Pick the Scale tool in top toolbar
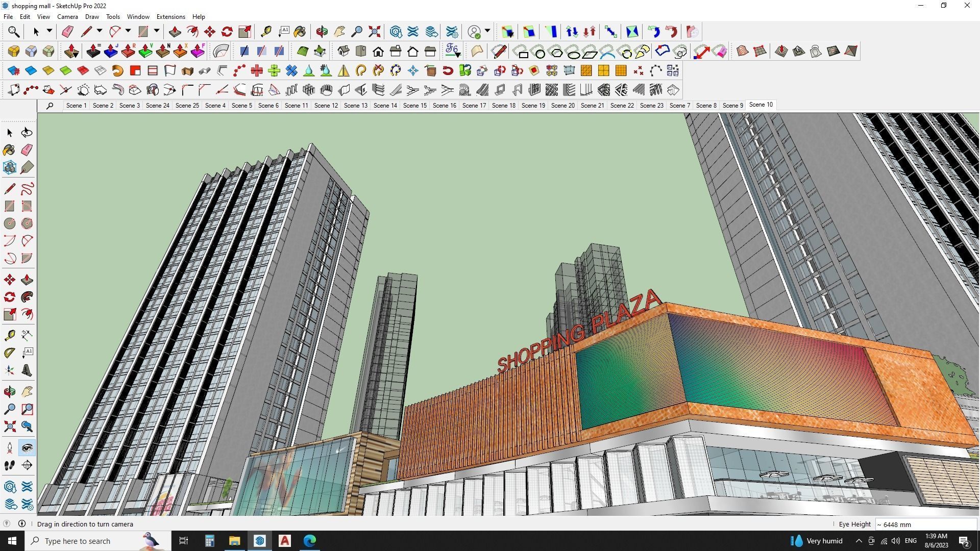Screen dimensions: 980x551 [244, 32]
